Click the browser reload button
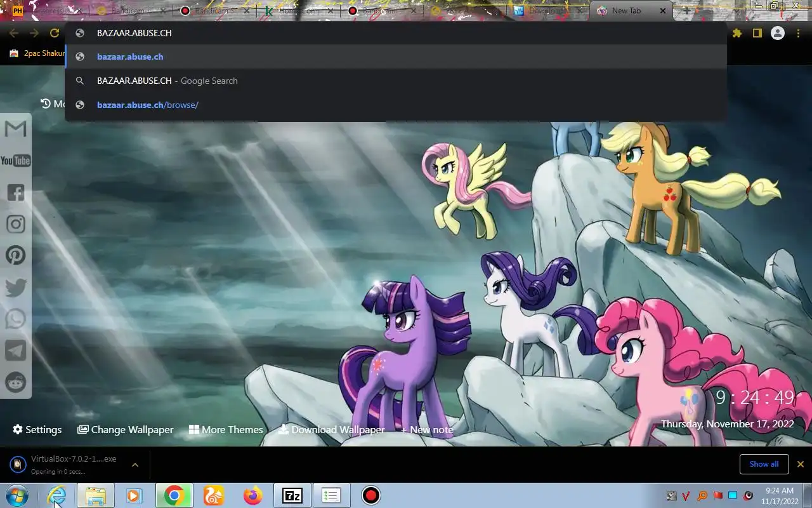This screenshot has height=508, width=812. tap(55, 33)
